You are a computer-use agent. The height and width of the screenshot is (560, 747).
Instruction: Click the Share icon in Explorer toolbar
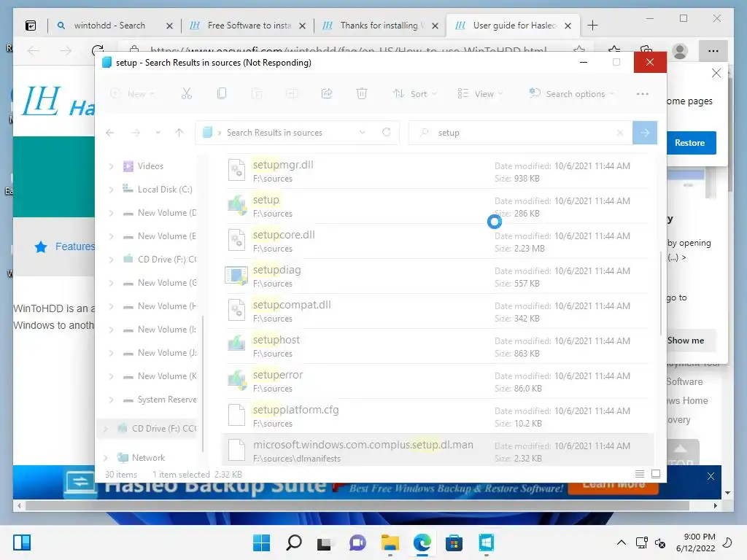click(x=327, y=94)
